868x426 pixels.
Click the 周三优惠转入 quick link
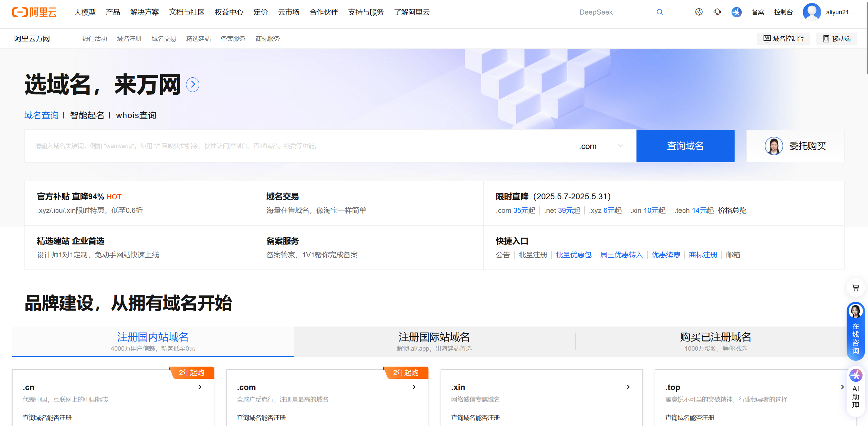tap(622, 255)
